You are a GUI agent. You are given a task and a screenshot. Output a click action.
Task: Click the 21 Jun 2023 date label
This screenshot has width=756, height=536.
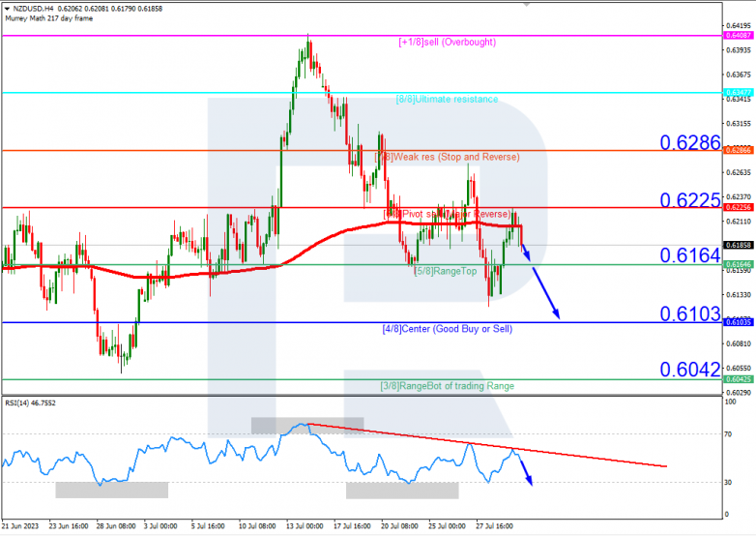[20, 526]
